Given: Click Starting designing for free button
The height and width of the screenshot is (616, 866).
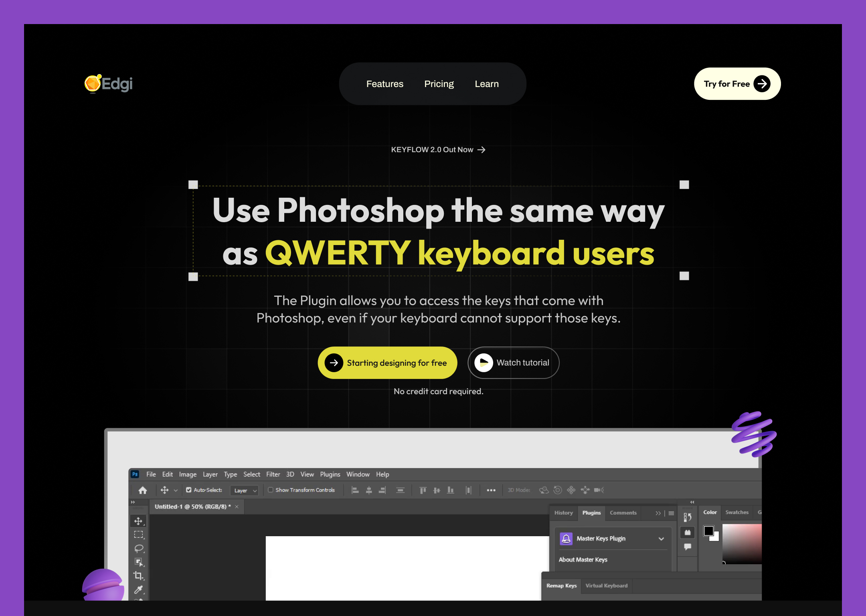Looking at the screenshot, I should (387, 363).
